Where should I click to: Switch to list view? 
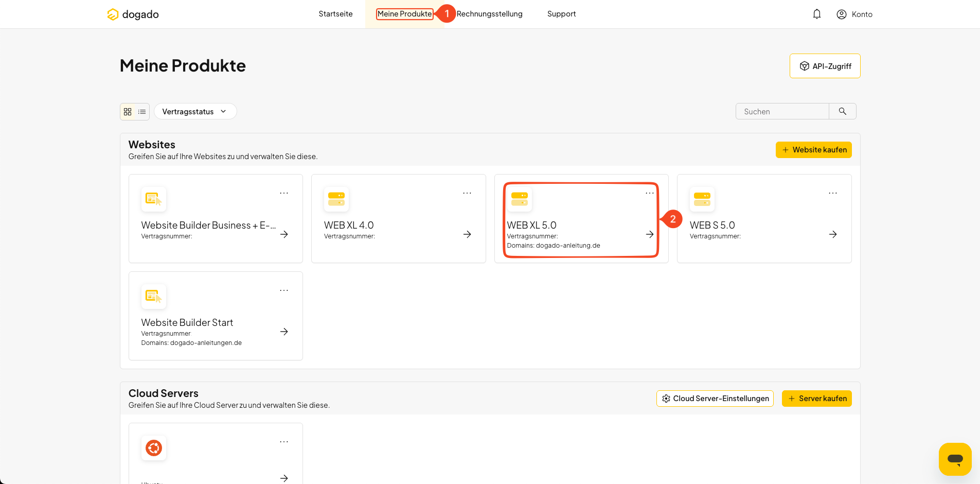(142, 112)
